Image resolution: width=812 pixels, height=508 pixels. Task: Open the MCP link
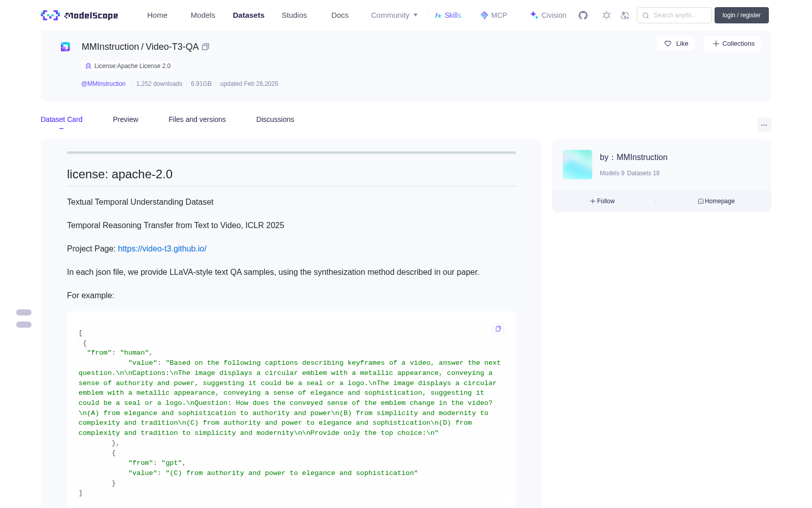(x=493, y=15)
